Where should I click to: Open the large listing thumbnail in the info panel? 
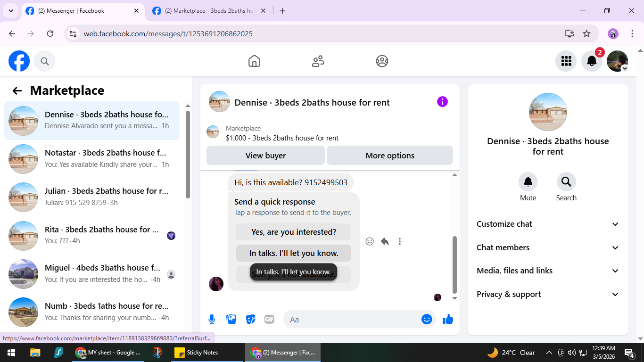548,112
